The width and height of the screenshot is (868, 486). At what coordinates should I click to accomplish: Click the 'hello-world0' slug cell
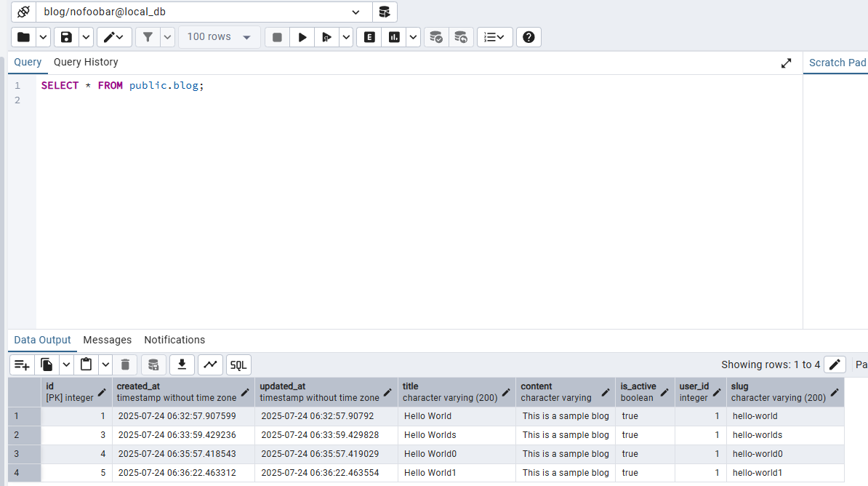[785, 454]
